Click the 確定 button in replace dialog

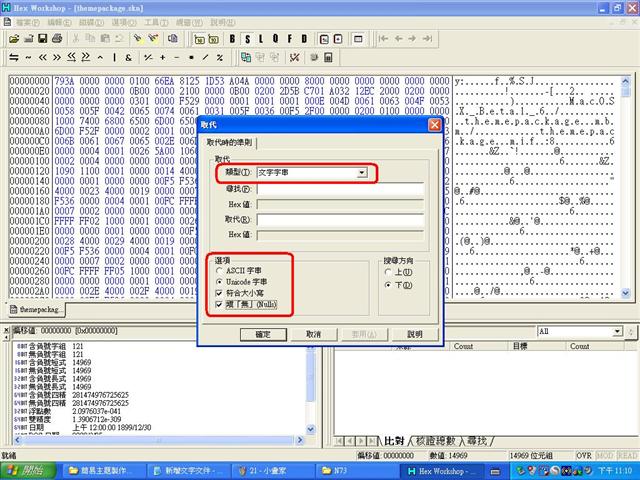click(x=263, y=334)
